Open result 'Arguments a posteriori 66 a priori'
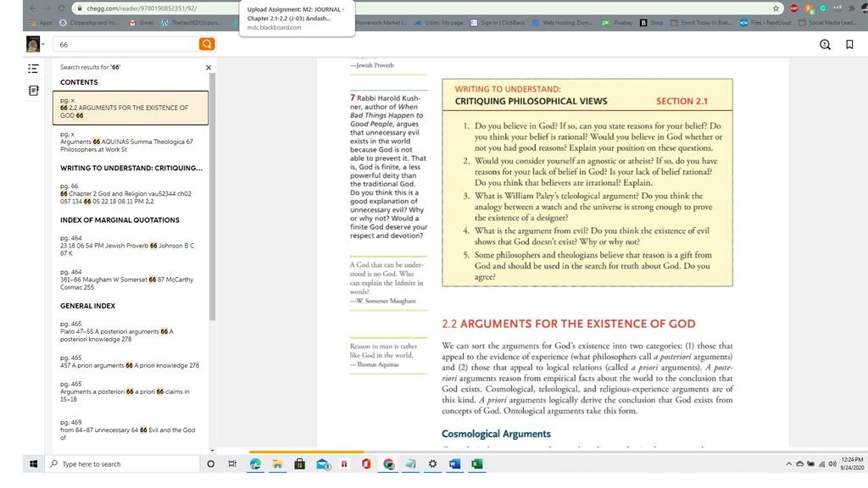 131,391
